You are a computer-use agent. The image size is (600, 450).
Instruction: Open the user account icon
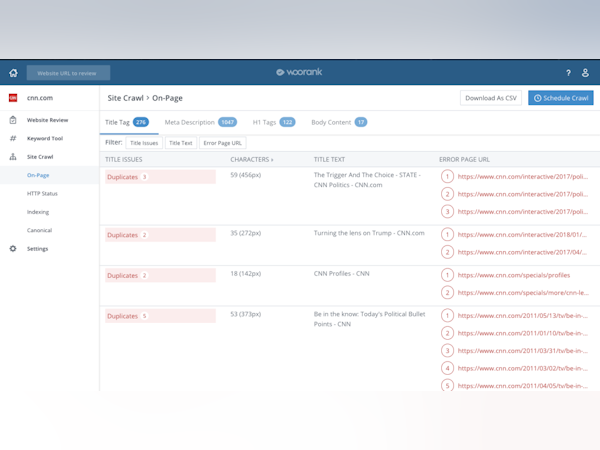point(585,73)
